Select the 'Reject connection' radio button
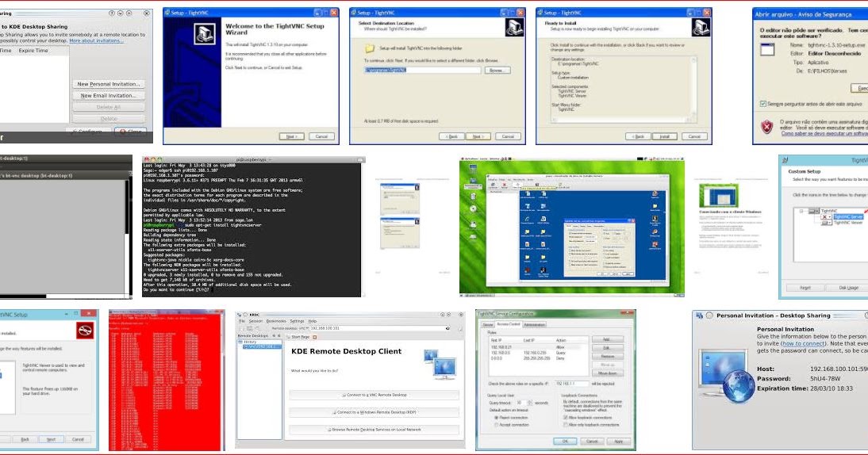The image size is (868, 455). (x=495, y=418)
